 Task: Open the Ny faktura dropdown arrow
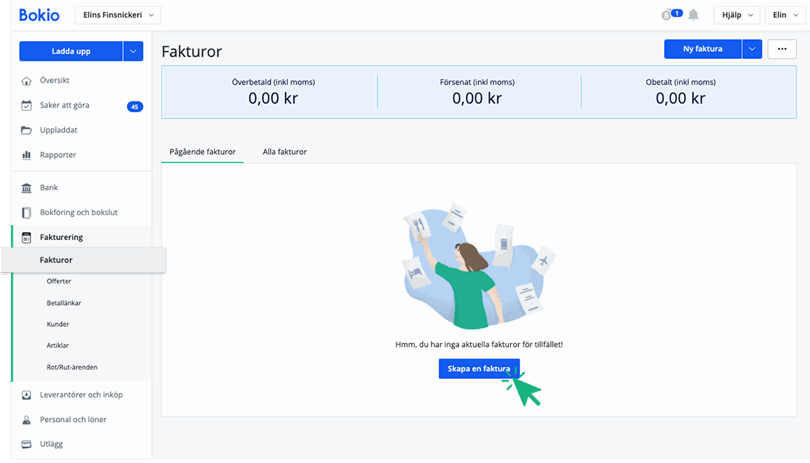point(752,49)
